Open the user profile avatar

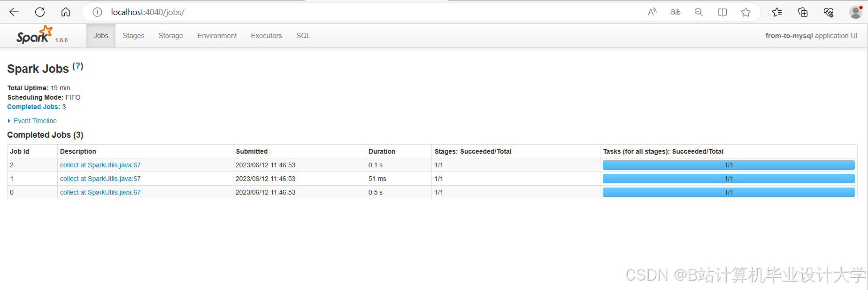856,12
